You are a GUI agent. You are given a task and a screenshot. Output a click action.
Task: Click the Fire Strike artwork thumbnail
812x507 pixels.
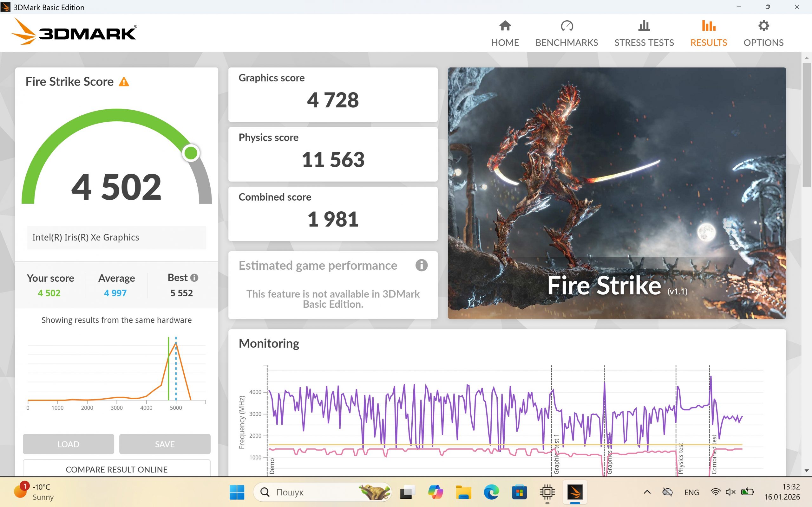pyautogui.click(x=616, y=193)
